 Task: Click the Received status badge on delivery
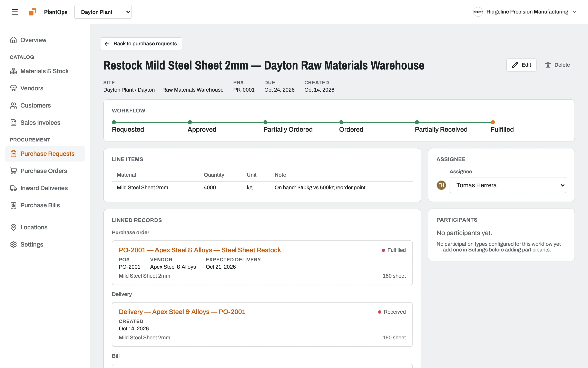pyautogui.click(x=392, y=312)
